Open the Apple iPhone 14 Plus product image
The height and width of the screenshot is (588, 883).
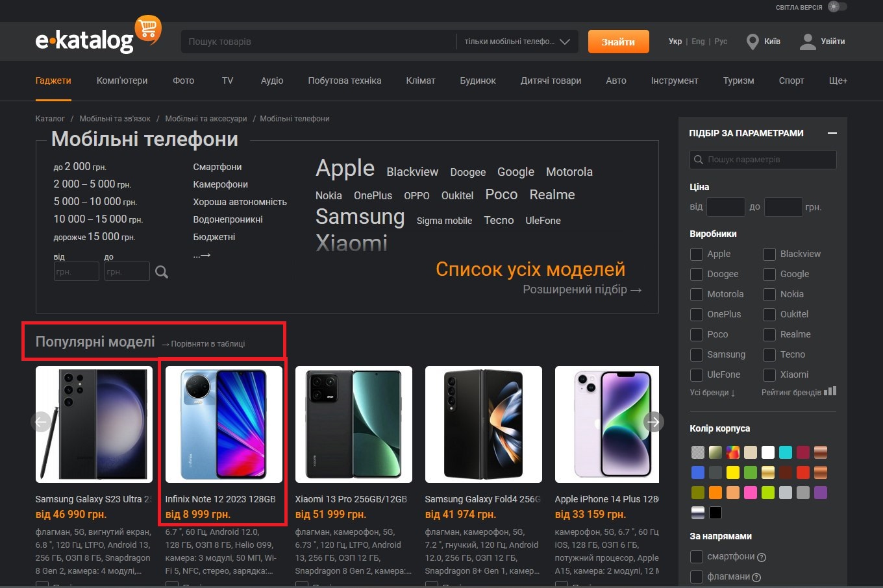(x=607, y=424)
